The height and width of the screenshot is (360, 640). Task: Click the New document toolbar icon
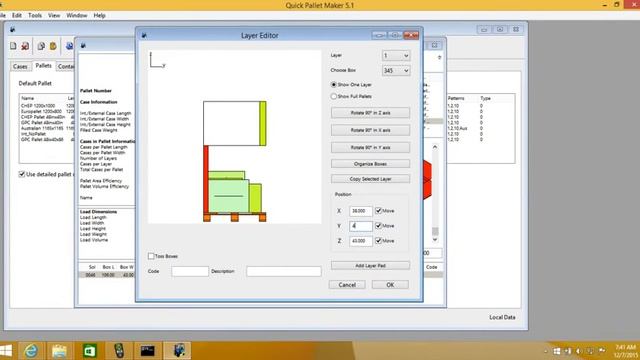tap(13, 46)
